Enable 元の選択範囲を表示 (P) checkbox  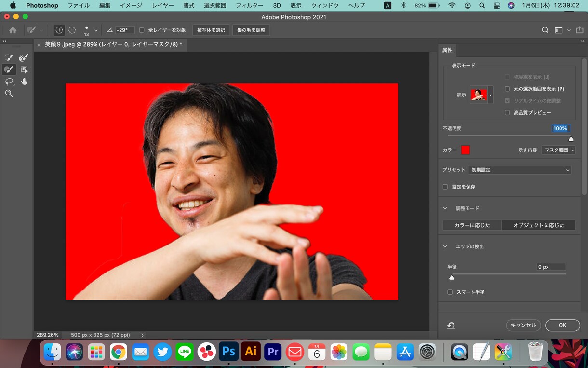507,89
